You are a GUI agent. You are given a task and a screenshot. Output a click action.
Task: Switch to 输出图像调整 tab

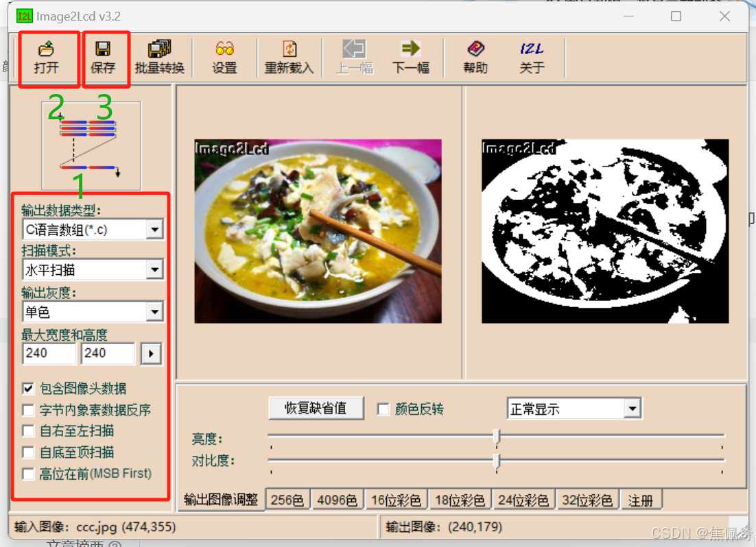click(x=221, y=500)
